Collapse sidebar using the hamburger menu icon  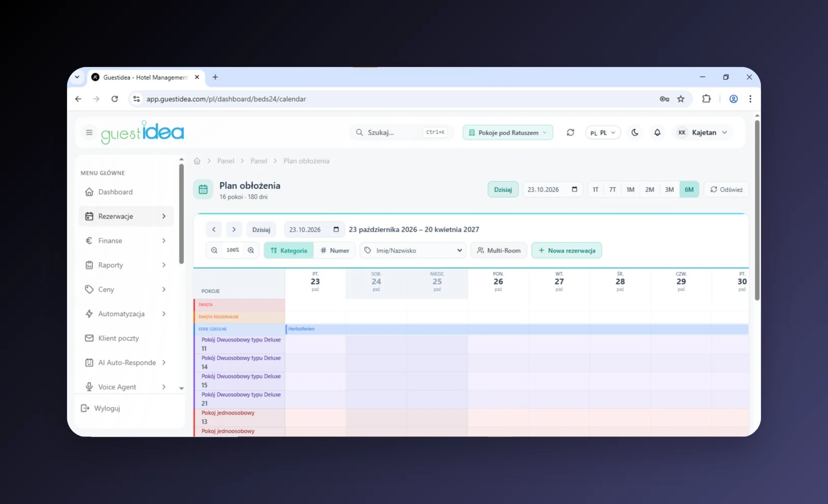click(x=89, y=133)
